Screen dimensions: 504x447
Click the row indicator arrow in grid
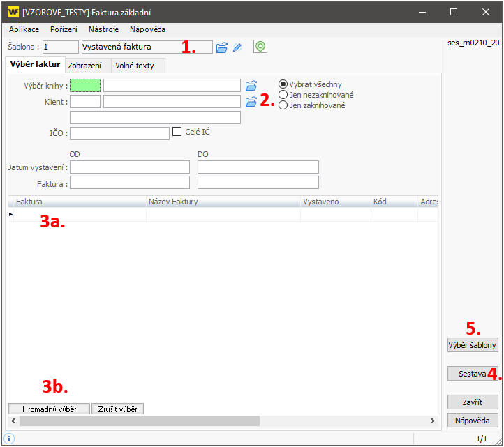[11, 214]
